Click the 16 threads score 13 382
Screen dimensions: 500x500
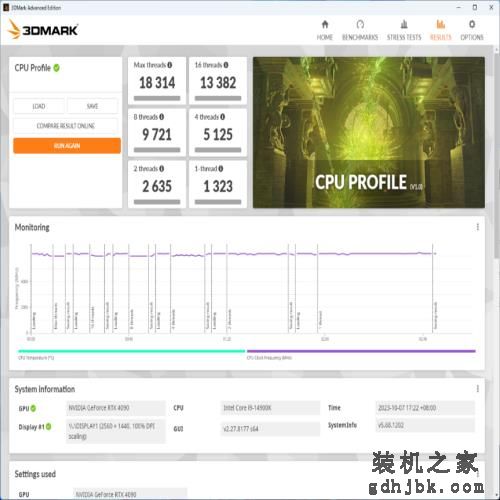click(218, 83)
